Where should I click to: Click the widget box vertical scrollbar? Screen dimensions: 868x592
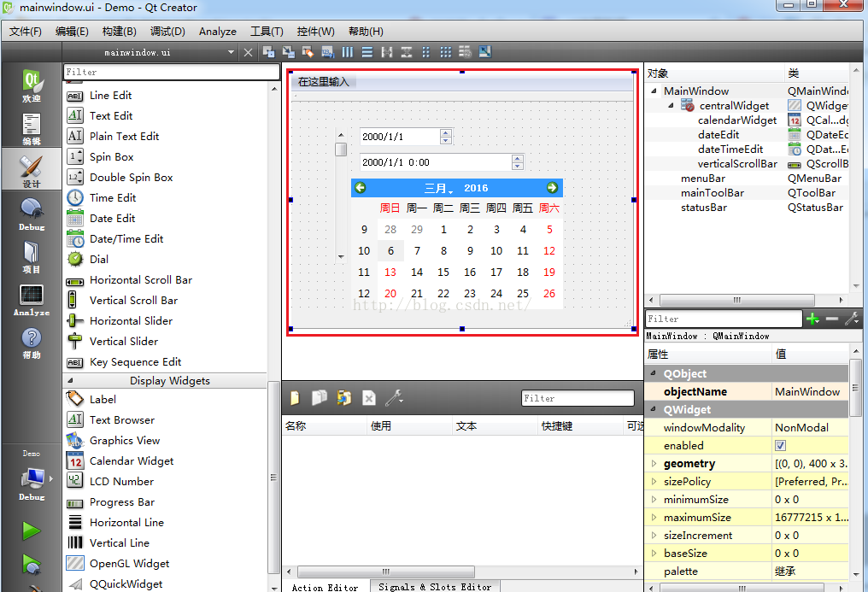click(x=273, y=477)
